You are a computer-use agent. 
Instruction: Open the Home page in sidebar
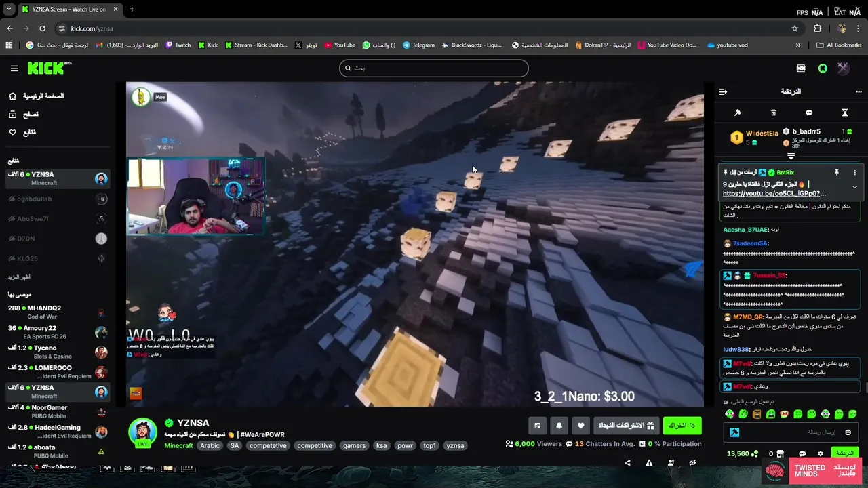37,96
